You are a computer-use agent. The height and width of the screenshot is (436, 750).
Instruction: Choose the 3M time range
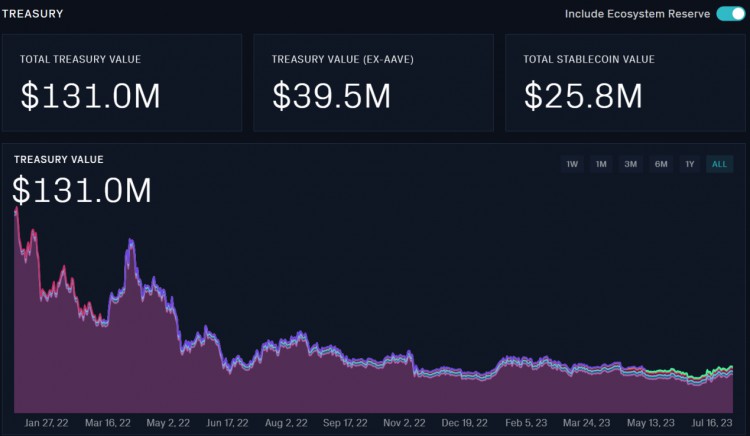(631, 164)
